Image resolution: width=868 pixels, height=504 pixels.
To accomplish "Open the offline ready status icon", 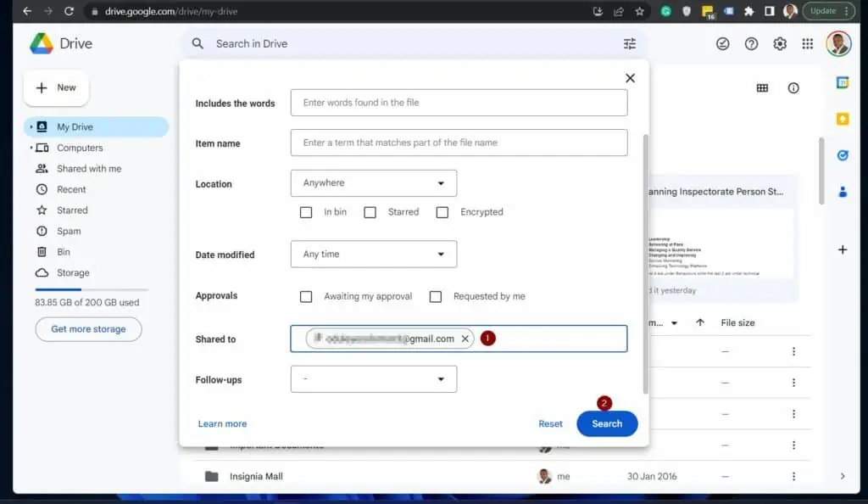I will [722, 44].
